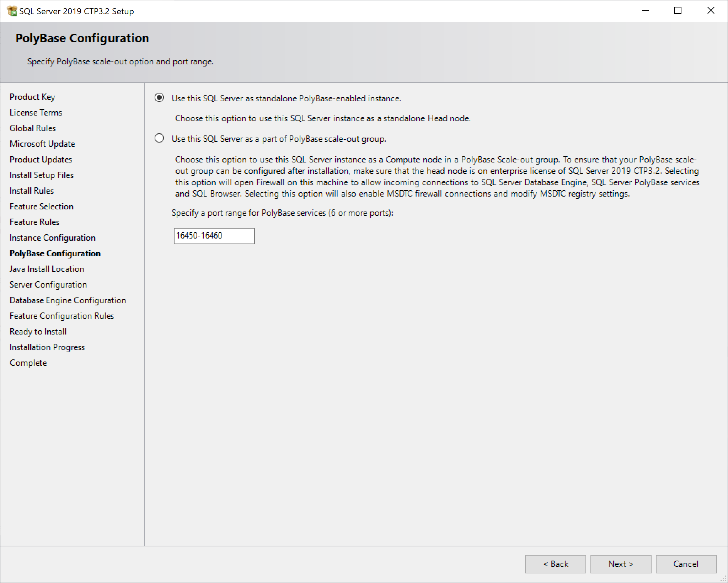Click the window resize grip corner
The width and height of the screenshot is (728, 583).
(723, 579)
